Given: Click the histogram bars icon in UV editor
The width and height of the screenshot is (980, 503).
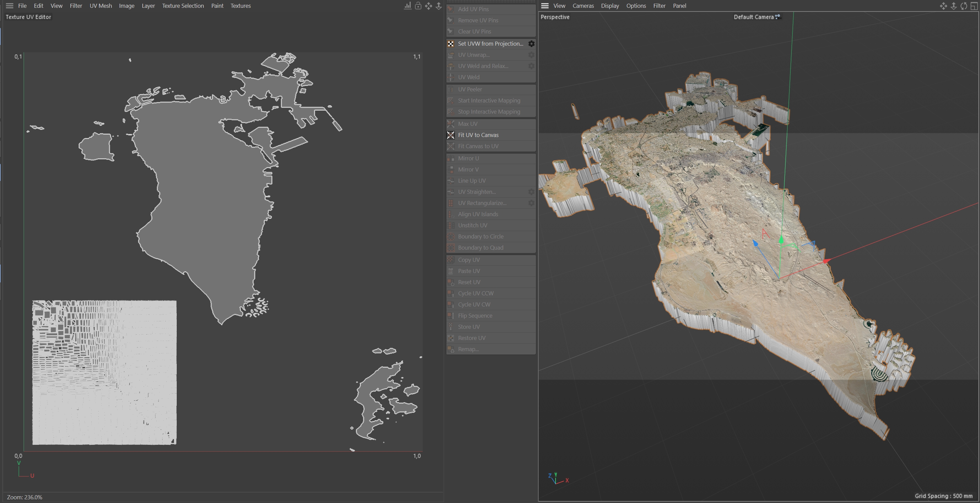Looking at the screenshot, I should [x=408, y=6].
